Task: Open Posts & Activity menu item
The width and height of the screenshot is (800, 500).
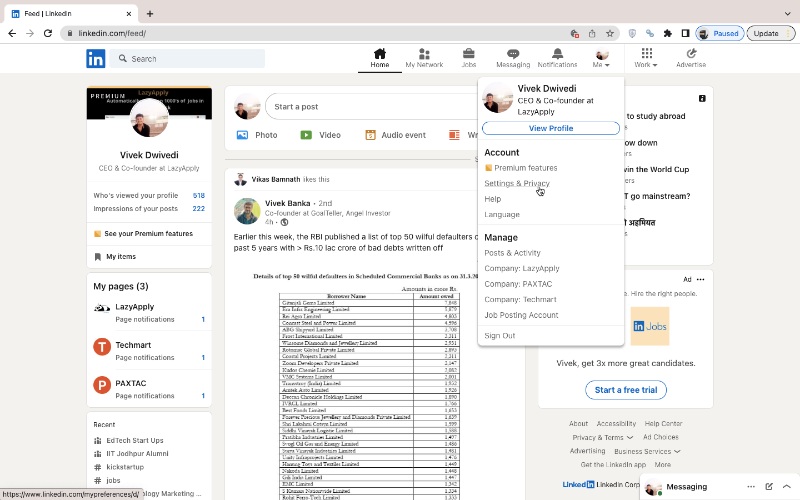Action: pyautogui.click(x=512, y=253)
